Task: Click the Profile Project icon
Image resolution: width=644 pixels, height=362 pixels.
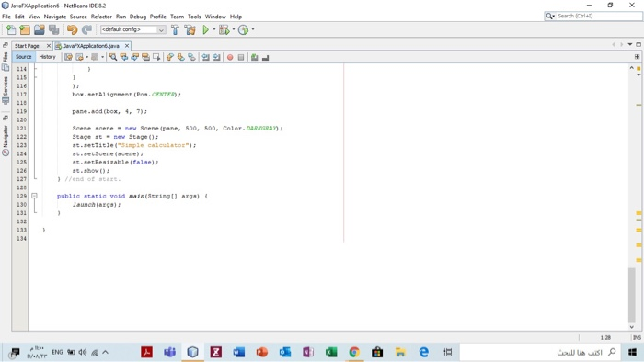Action: 244,29
